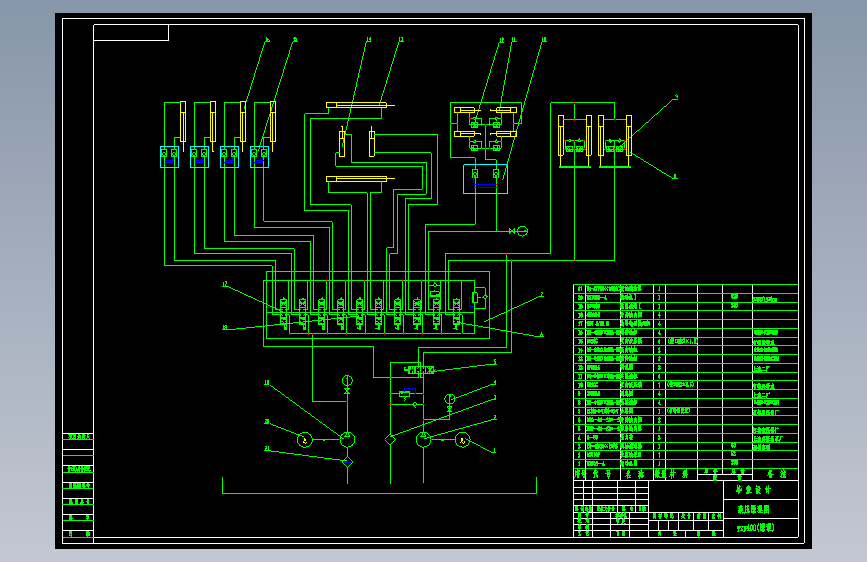Select the center suction filter diamond
The height and width of the screenshot is (562, 867).
[x=390, y=440]
